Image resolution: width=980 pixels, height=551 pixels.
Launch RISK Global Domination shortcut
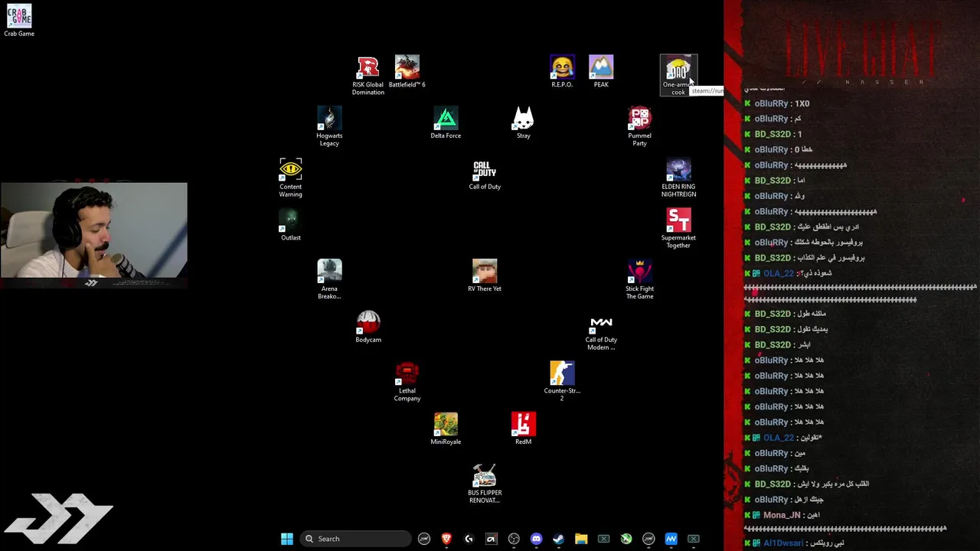(368, 75)
